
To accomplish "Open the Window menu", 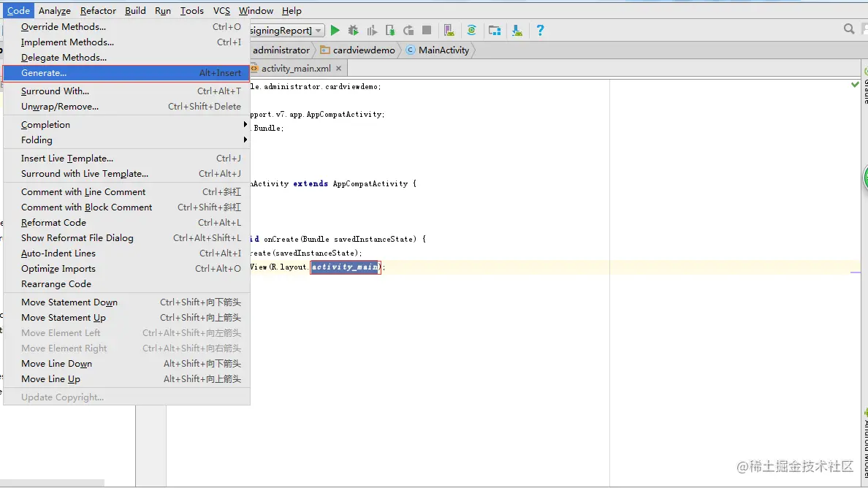I will [x=256, y=10].
